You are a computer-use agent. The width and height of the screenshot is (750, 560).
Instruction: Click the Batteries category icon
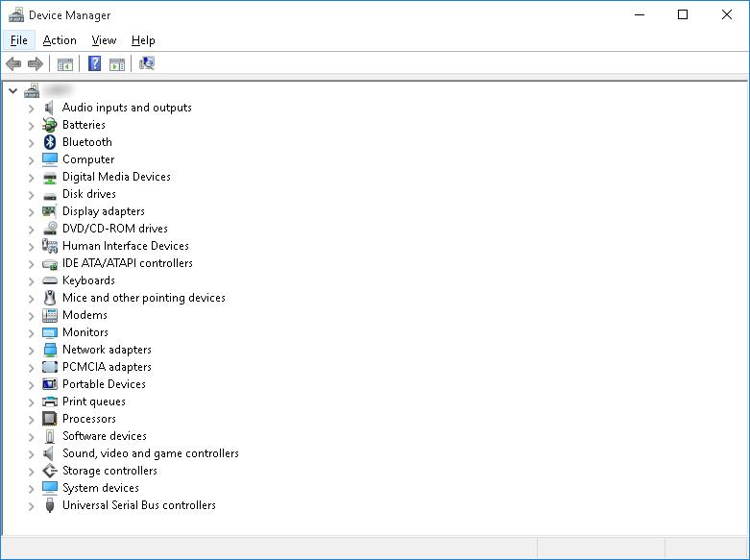(50, 125)
